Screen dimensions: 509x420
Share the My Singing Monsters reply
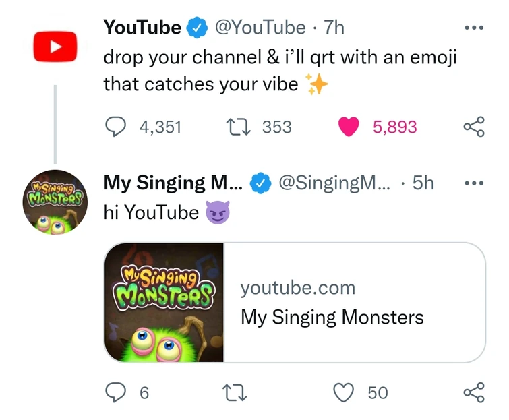474,392
